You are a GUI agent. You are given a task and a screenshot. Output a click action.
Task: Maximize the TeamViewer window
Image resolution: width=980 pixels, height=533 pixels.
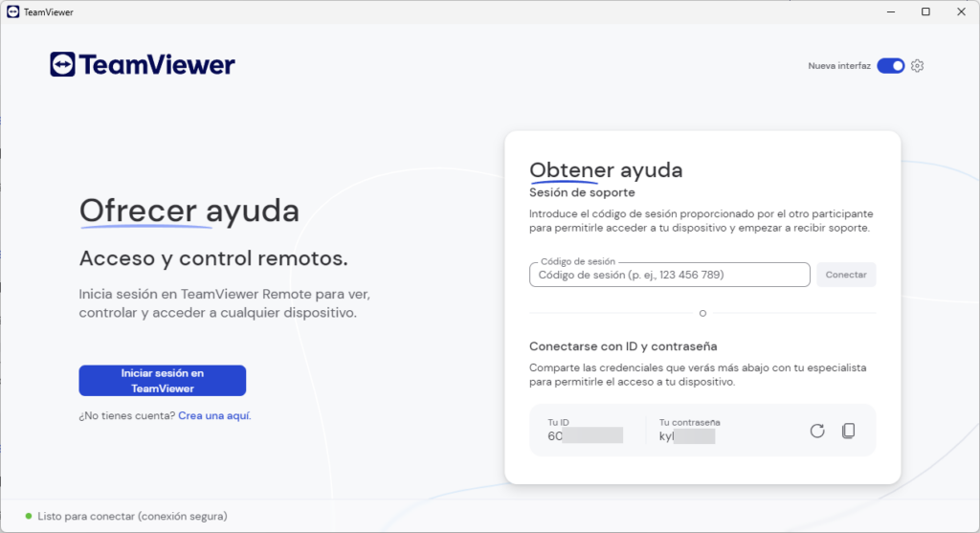pos(925,11)
